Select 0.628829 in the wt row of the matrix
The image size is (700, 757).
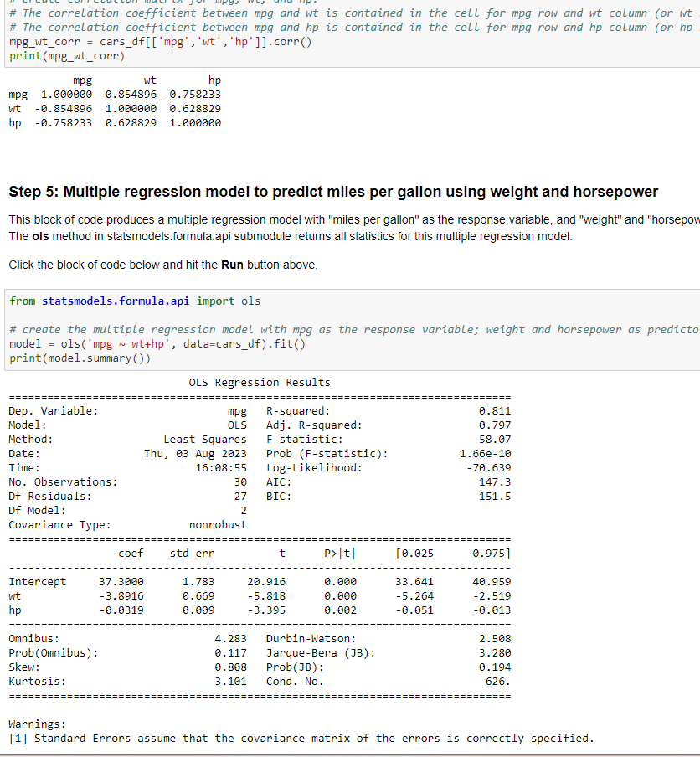point(195,109)
